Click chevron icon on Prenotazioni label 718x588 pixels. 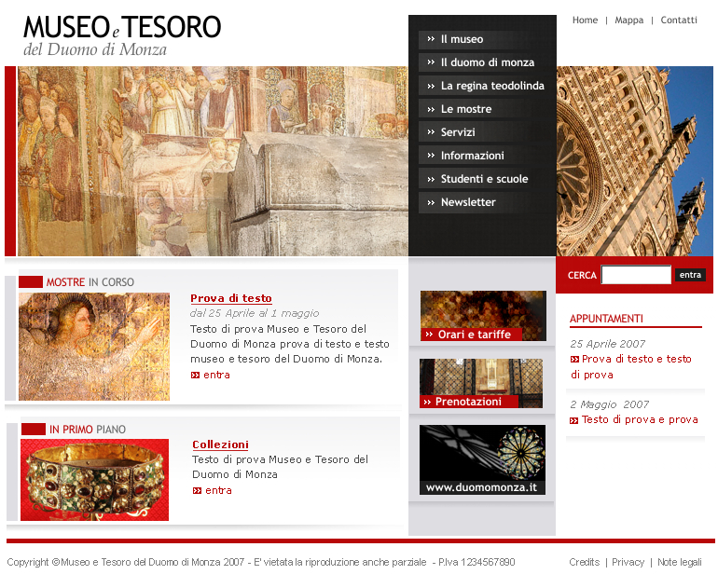pos(427,403)
